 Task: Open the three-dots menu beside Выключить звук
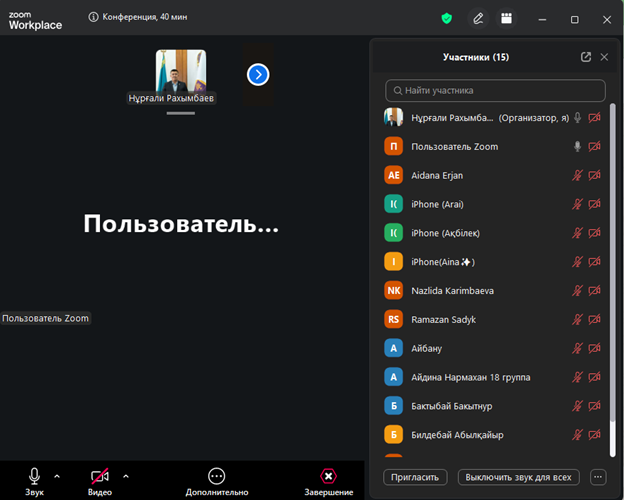(x=599, y=477)
